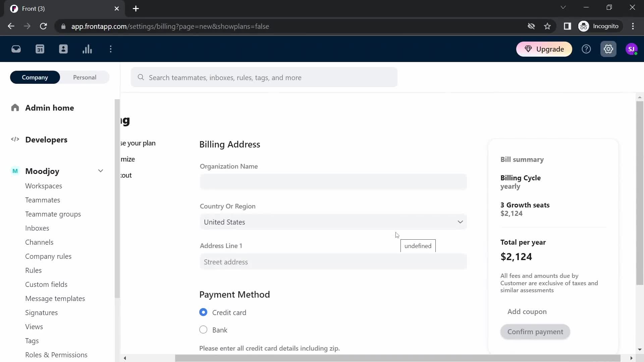Click the Street address field
The width and height of the screenshot is (644, 362).
(x=333, y=262)
